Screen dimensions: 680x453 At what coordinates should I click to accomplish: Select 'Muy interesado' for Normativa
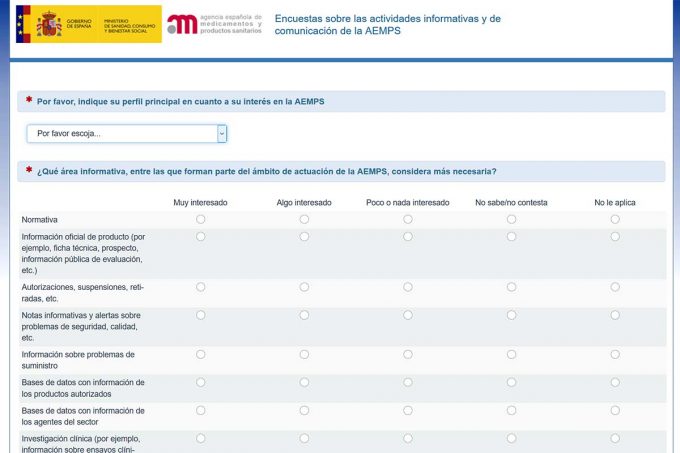(x=201, y=219)
